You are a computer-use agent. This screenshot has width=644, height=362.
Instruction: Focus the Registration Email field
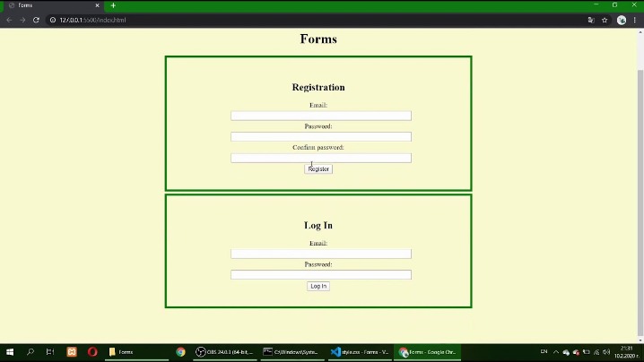[x=320, y=116]
